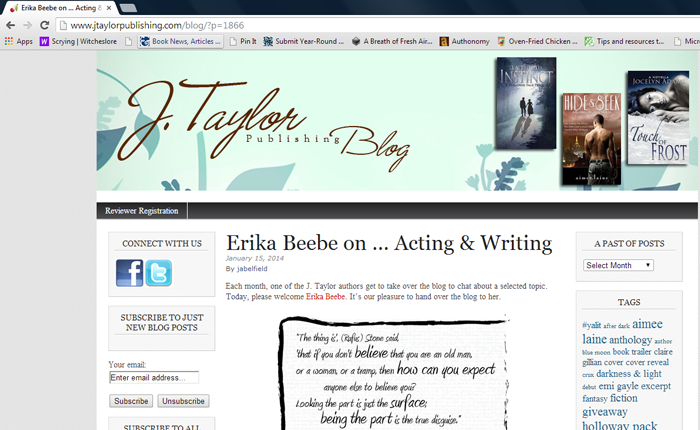Viewport: 700px width, 430px height.
Task: Open the Twitter icon link
Action: tap(159, 273)
